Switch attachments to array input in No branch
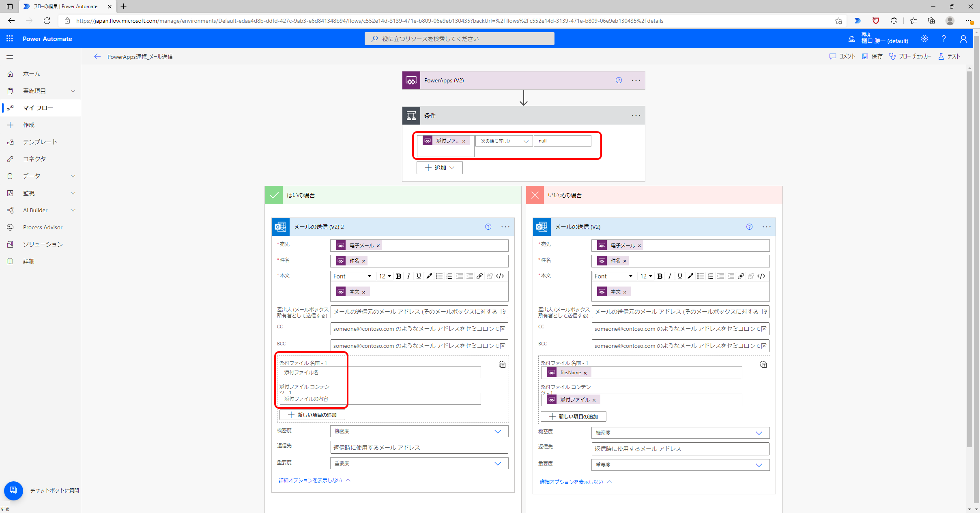Viewport: 980px width, 513px height. click(x=763, y=364)
